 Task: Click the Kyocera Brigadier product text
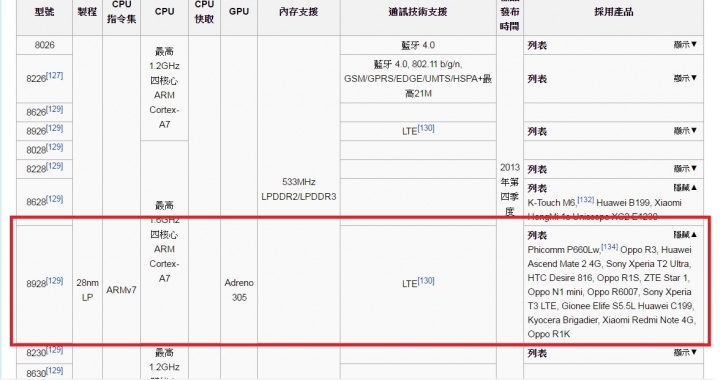point(562,320)
